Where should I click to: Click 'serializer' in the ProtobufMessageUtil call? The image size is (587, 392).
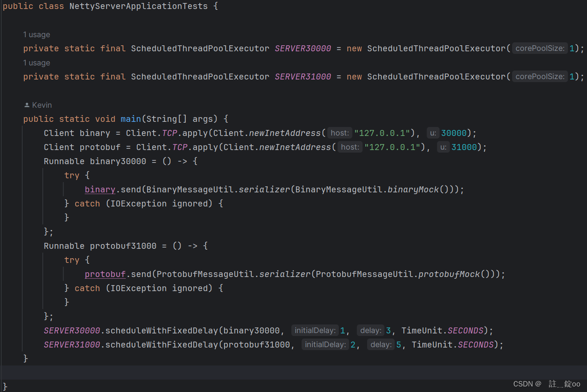pos(285,274)
